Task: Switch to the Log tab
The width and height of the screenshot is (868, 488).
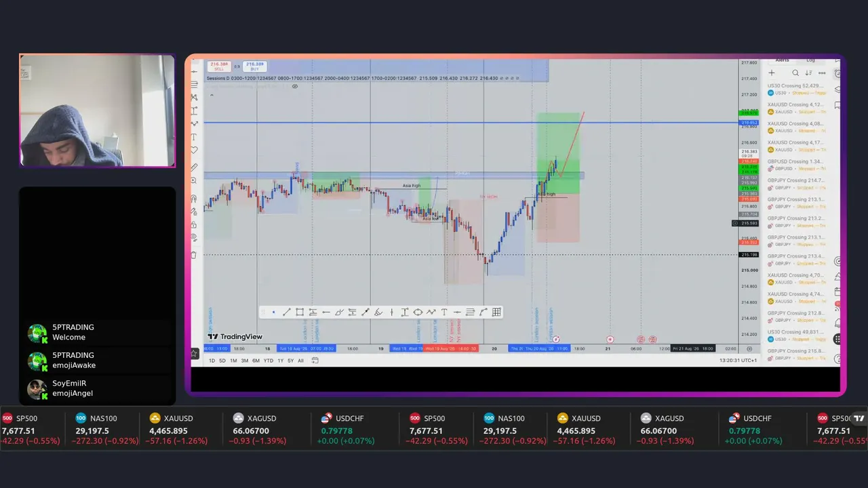Action: coord(811,61)
